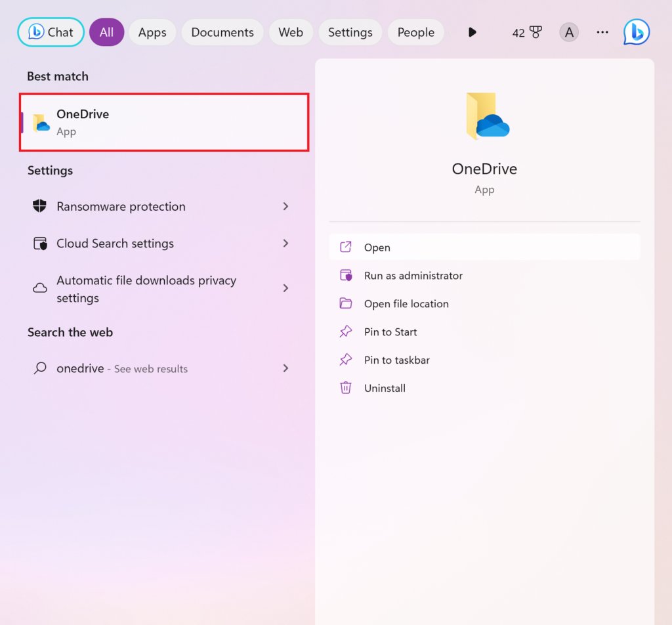Switch to the Settings filter tab

click(x=350, y=32)
